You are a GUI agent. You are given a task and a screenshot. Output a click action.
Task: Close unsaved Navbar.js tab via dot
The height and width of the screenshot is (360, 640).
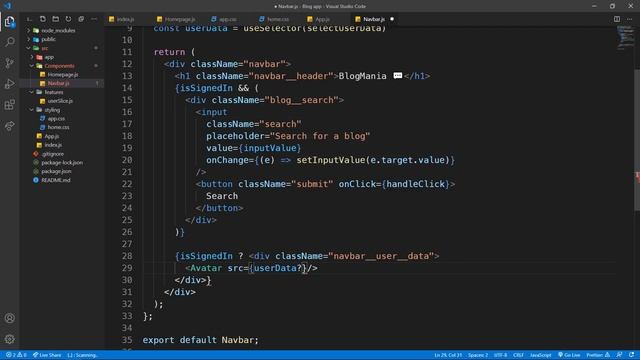pyautogui.click(x=392, y=19)
